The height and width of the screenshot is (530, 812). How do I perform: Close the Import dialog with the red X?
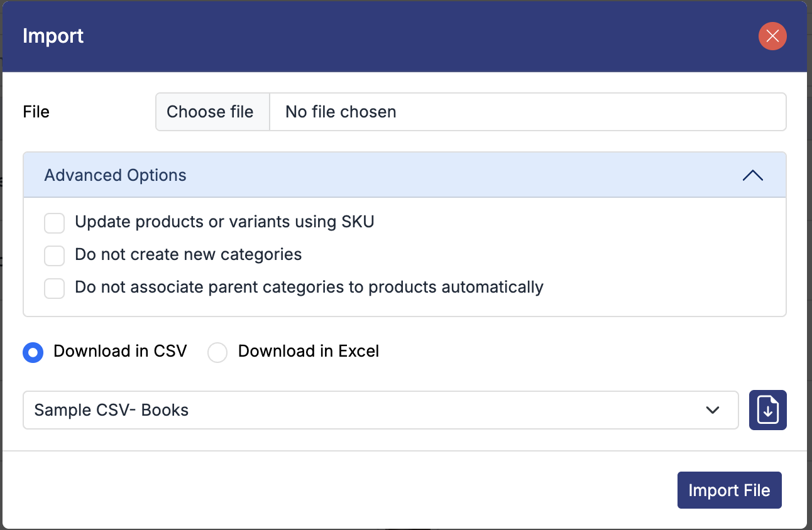(x=772, y=36)
